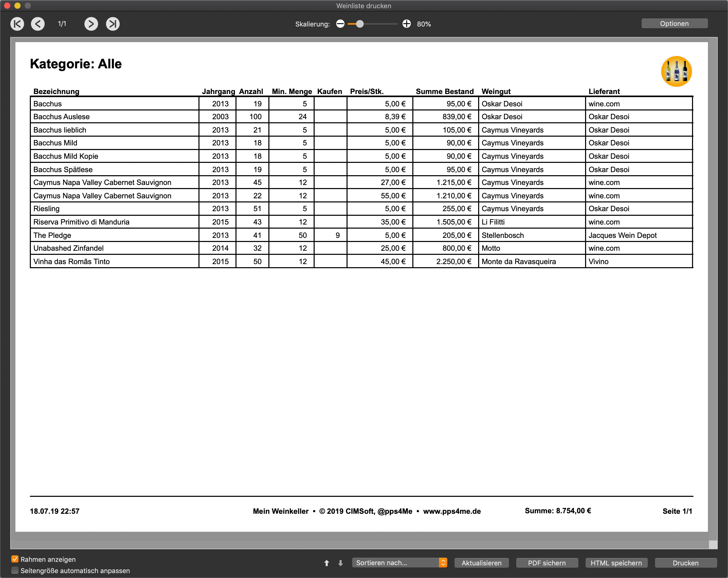Click the Lieferant column header
Screen dimensions: 728x578
[604, 91]
